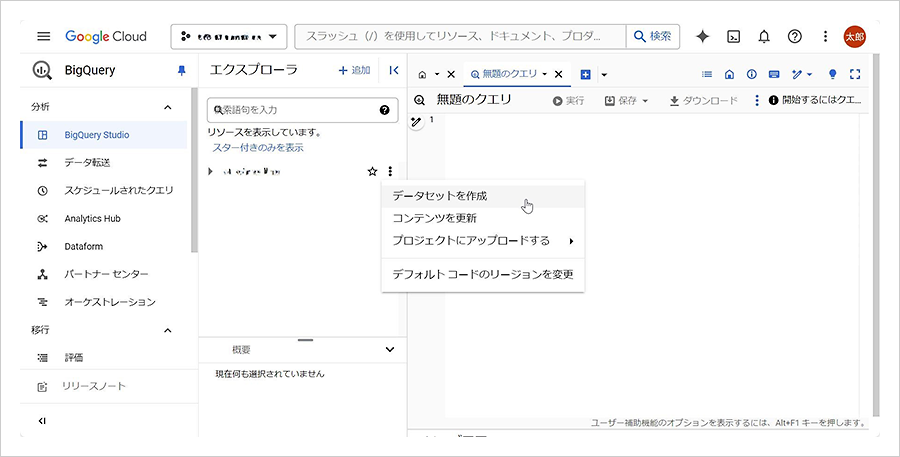The image size is (900, 457).
Task: Open the header three-dot settings menu
Action: point(825,36)
